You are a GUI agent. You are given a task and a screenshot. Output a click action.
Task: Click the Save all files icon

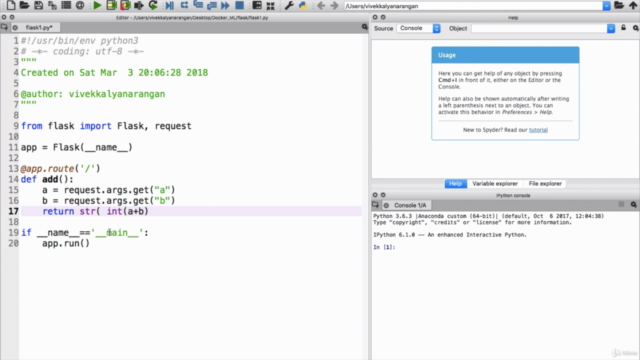(52, 5)
